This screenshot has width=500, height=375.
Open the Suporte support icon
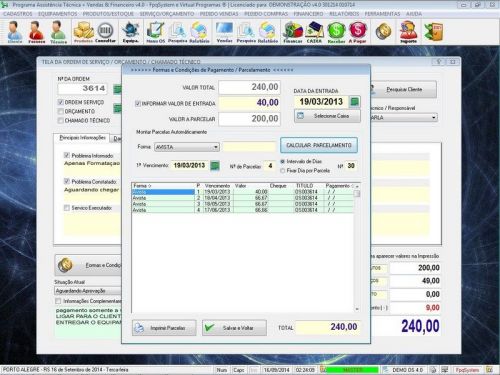point(409,32)
